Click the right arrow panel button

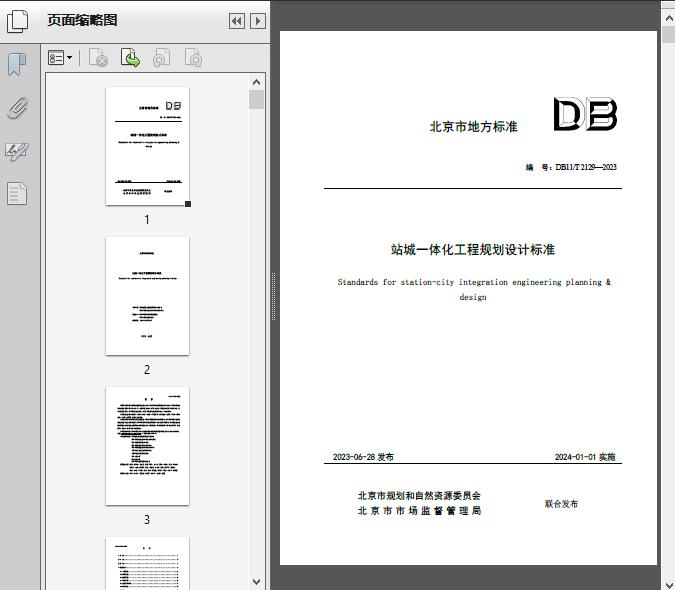(258, 21)
